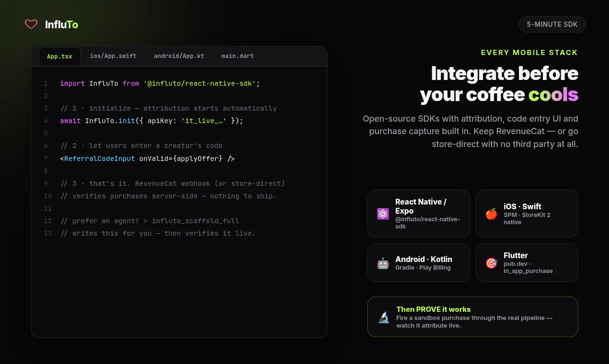Click the '// 1 · initialize' comment line

pyautogui.click(x=168, y=108)
